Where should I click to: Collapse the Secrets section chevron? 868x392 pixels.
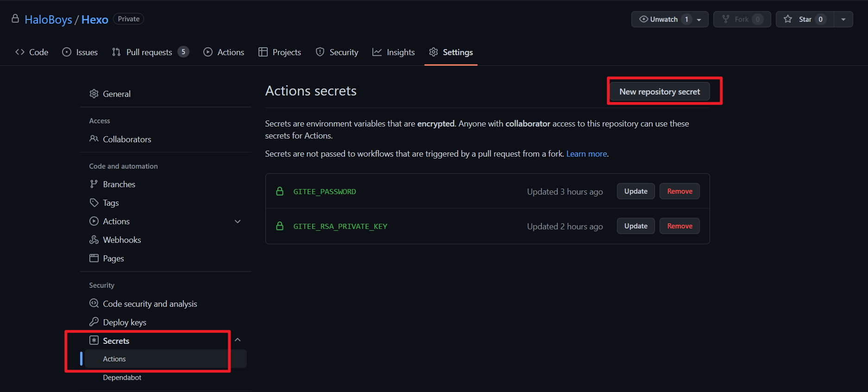click(x=238, y=340)
